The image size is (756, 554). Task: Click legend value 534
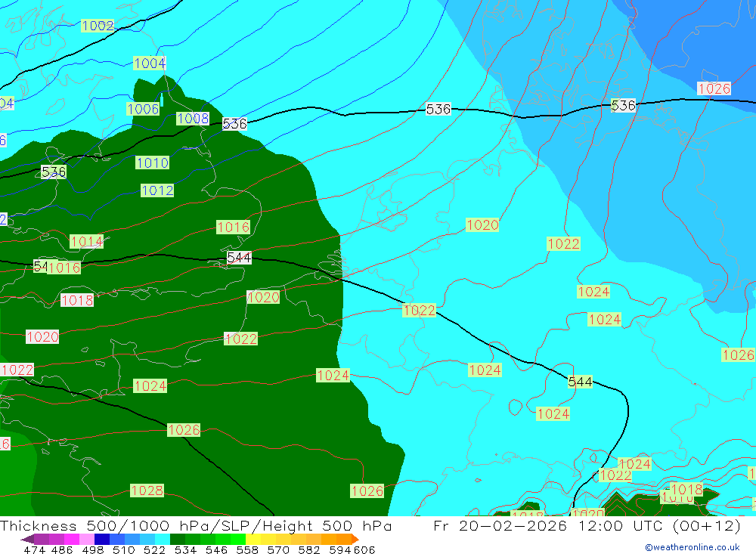click(x=185, y=549)
